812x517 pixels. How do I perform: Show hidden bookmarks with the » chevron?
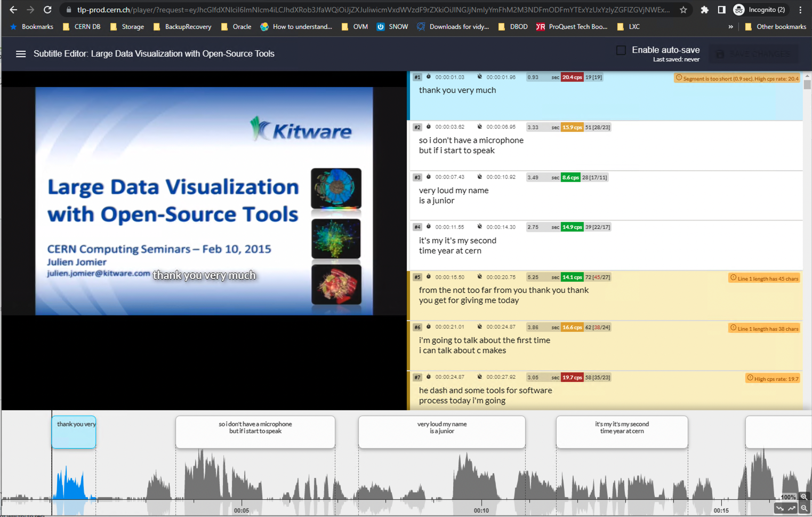coord(730,27)
